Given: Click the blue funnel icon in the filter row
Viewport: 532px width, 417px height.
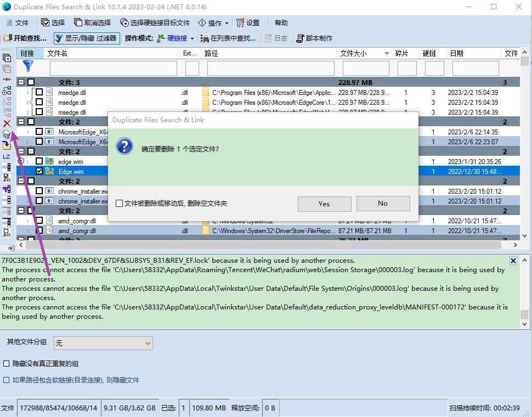Looking at the screenshot, I should 28,66.
